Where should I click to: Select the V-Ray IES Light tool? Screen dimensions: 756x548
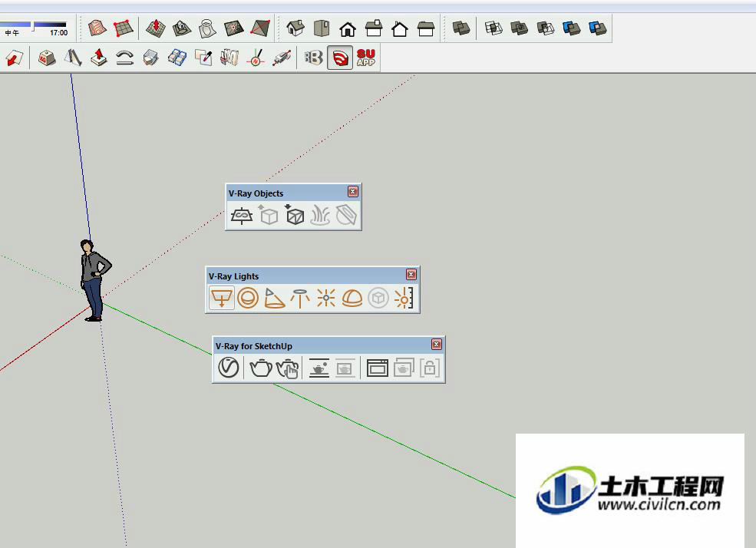point(300,298)
